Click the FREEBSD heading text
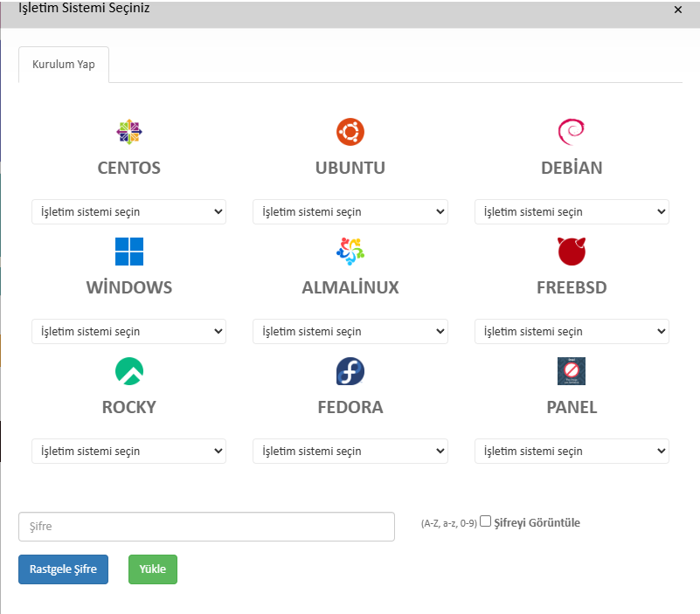700x614 pixels. pyautogui.click(x=572, y=287)
